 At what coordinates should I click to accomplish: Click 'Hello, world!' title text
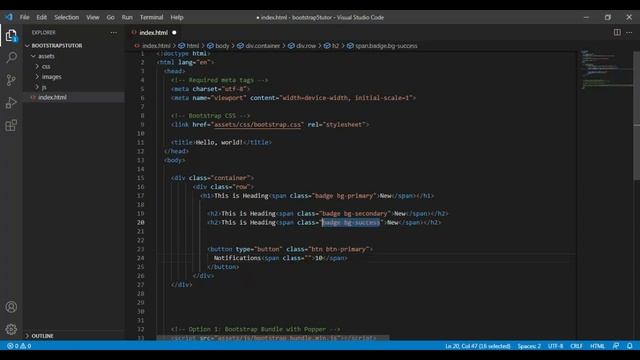219,142
